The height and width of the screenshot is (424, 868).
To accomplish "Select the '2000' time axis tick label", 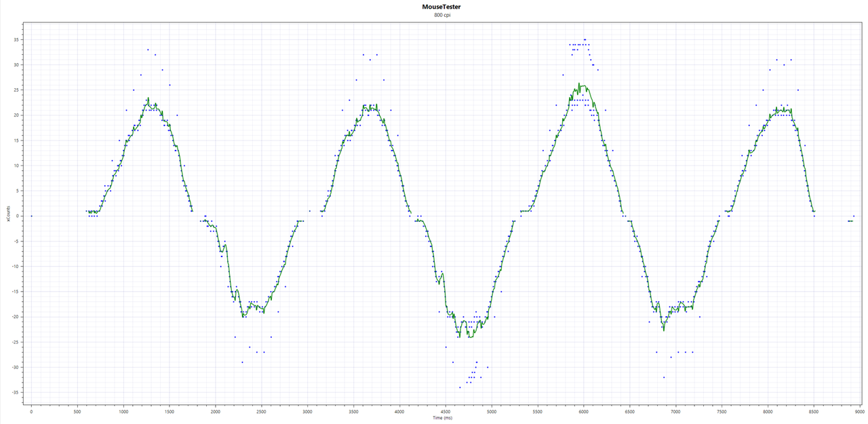I will coord(215,411).
